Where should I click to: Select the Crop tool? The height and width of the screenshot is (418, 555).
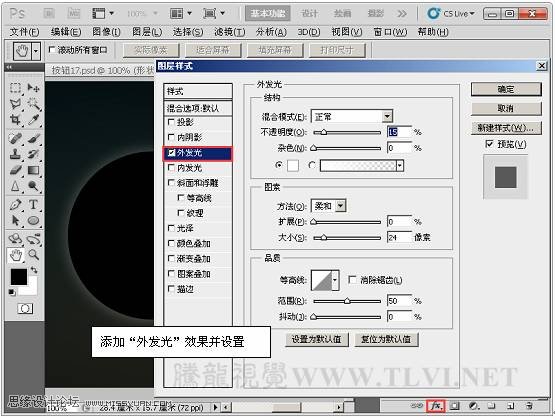pos(16,120)
